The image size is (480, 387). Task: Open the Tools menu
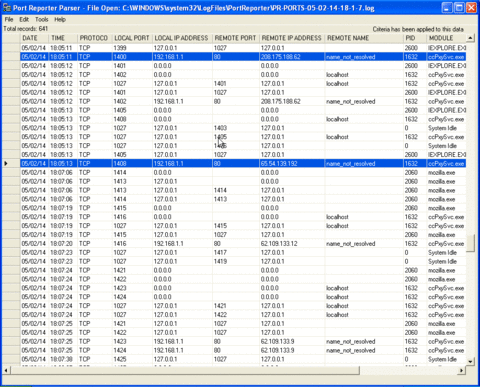point(42,19)
